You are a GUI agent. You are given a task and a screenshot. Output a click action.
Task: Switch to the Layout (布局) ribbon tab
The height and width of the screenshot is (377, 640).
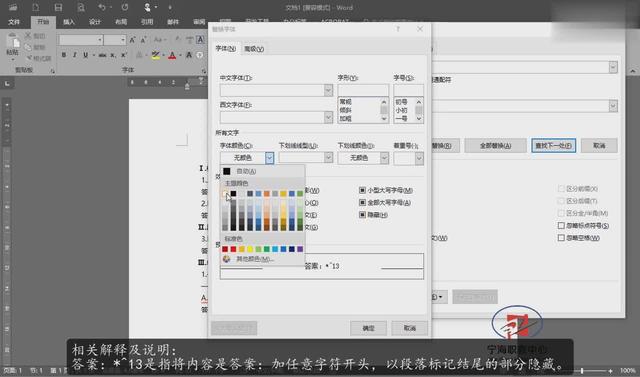(121, 22)
